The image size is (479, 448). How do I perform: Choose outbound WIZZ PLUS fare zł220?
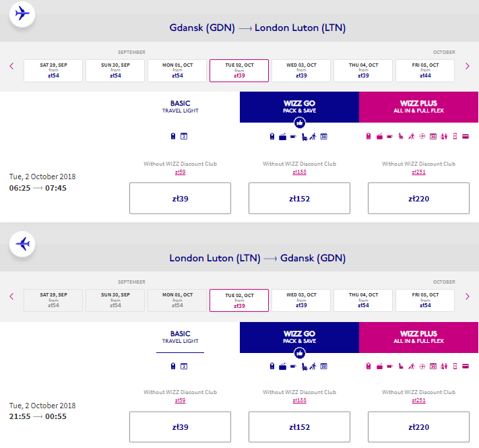coord(418,198)
